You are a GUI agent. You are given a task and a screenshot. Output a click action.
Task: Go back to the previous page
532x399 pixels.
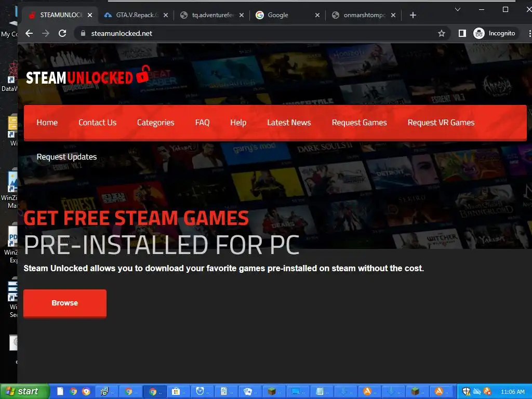pyautogui.click(x=29, y=33)
